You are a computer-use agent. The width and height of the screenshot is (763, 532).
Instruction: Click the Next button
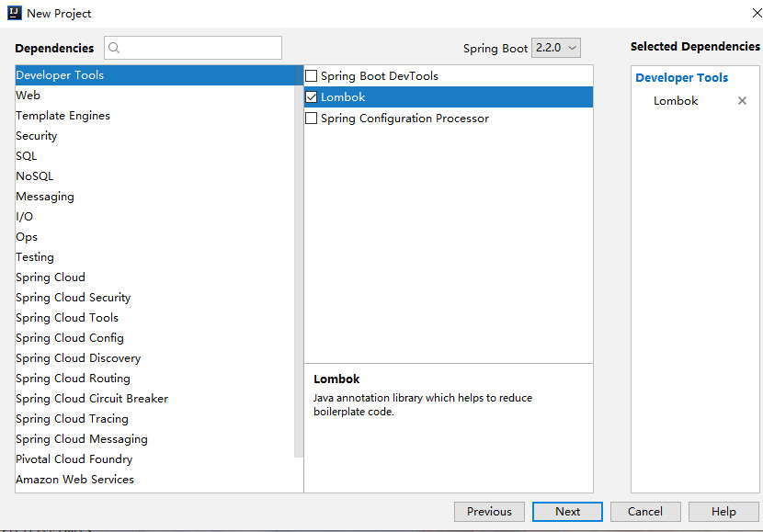[567, 512]
